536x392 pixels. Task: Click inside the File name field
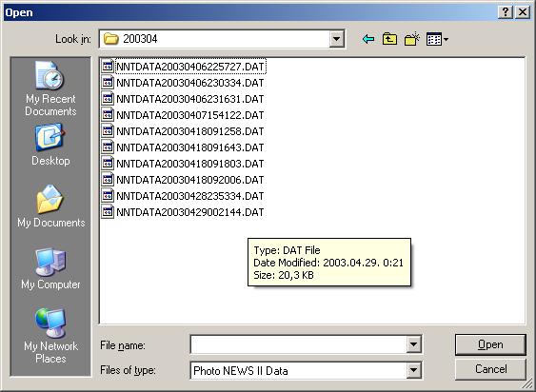(x=298, y=344)
